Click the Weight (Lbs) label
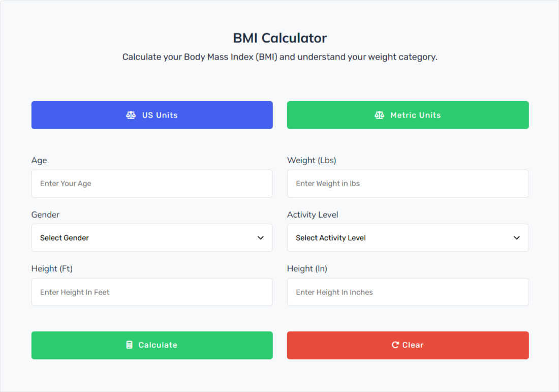 (312, 161)
